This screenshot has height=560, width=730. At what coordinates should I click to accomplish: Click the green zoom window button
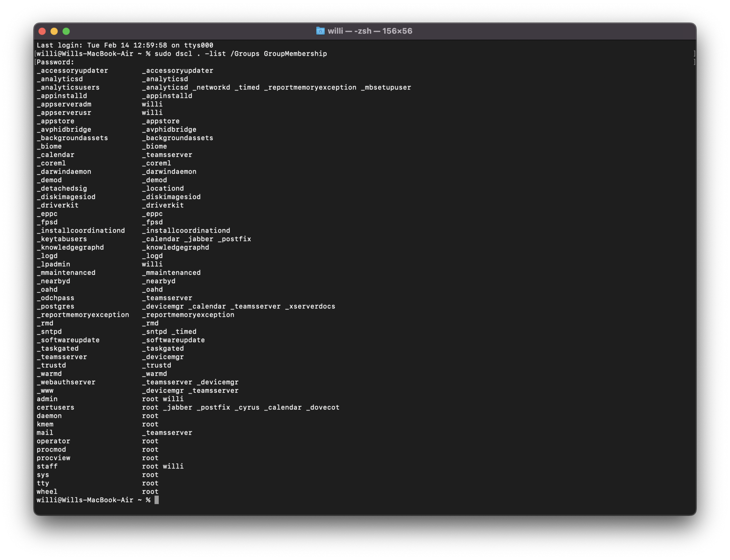tap(66, 31)
